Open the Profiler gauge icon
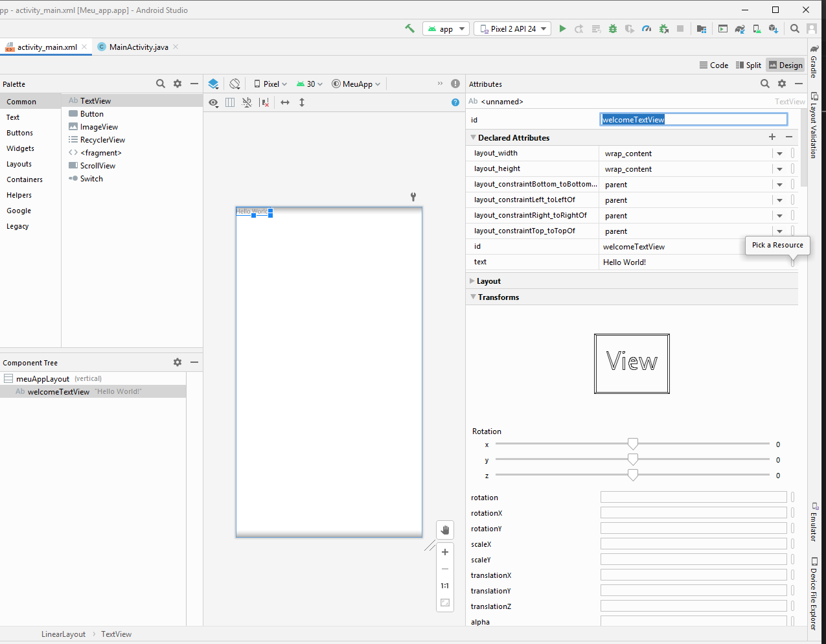The height and width of the screenshot is (644, 826). [x=646, y=29]
